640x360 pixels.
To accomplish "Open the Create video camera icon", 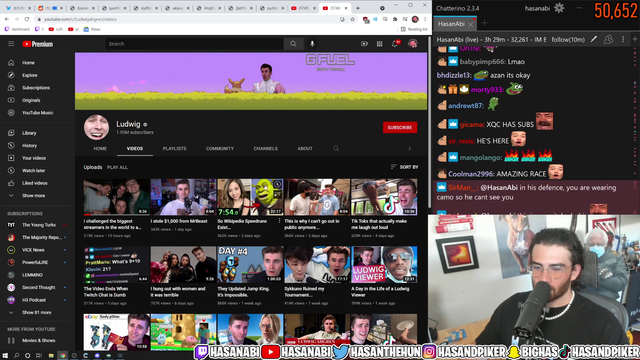I will [364, 44].
